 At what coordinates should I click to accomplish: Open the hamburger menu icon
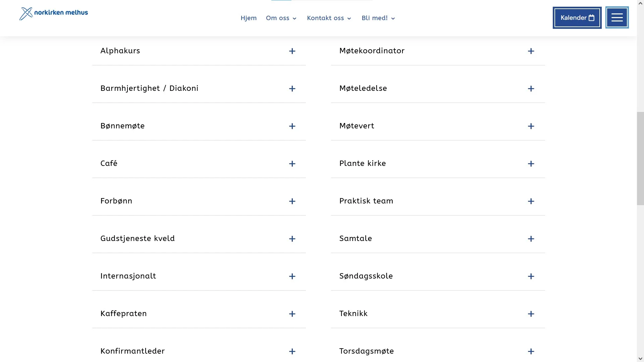click(617, 17)
